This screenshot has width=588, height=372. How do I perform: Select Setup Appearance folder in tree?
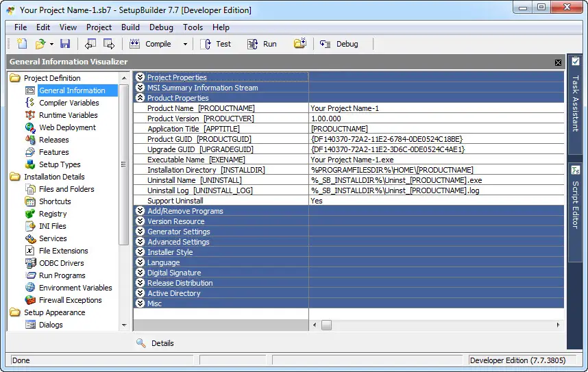click(x=55, y=312)
